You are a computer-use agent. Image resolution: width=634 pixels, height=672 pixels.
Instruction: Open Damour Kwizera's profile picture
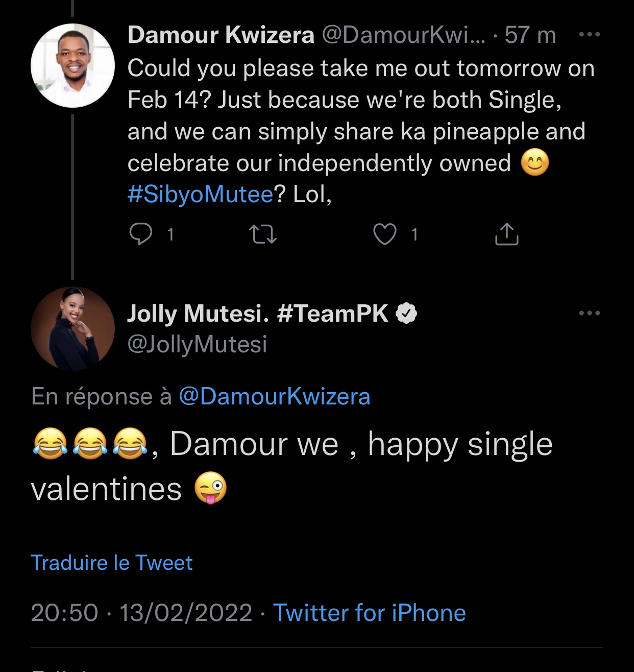coord(72,65)
